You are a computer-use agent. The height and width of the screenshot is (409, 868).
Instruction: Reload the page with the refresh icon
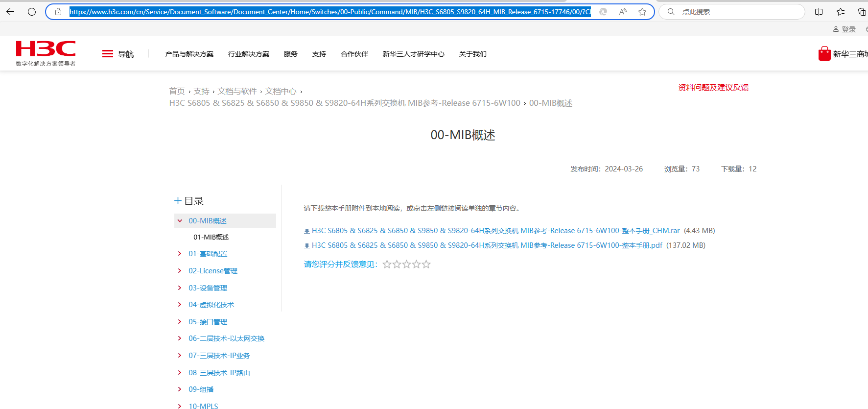[x=32, y=12]
